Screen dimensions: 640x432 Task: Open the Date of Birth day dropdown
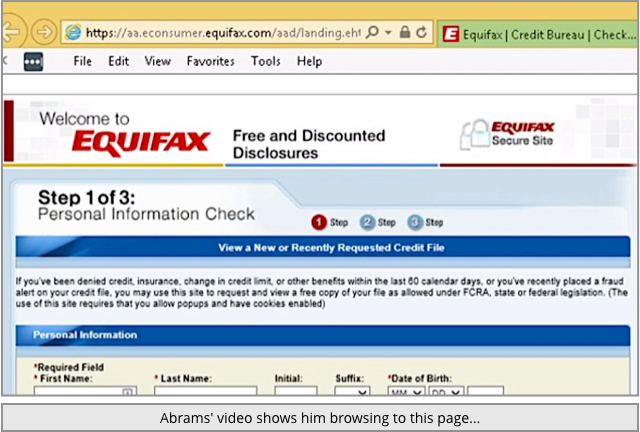pyautogui.click(x=446, y=391)
